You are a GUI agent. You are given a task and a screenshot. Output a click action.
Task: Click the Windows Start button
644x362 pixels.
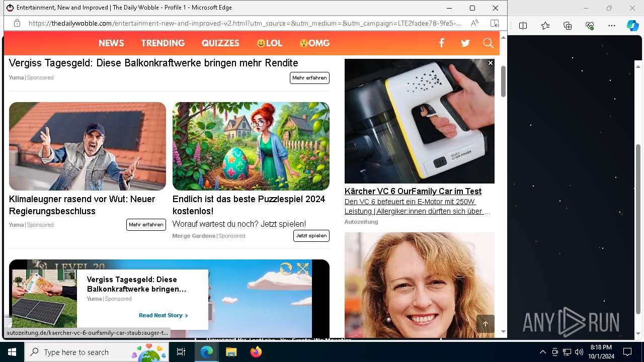tap(12, 352)
